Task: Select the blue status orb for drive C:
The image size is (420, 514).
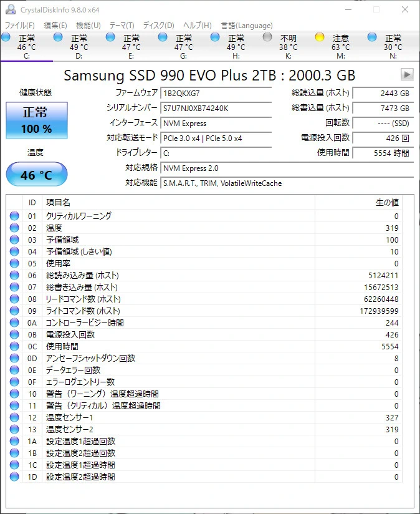Action: coord(6,37)
